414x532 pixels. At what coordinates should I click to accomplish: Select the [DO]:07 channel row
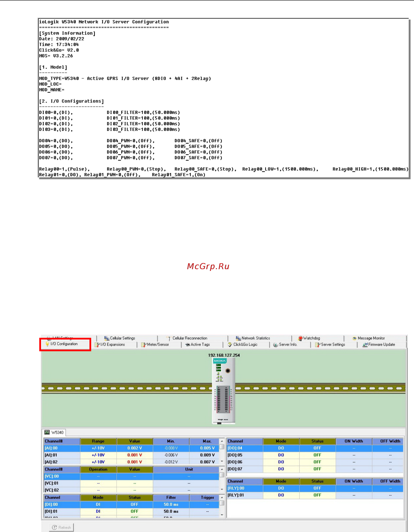coord(315,469)
